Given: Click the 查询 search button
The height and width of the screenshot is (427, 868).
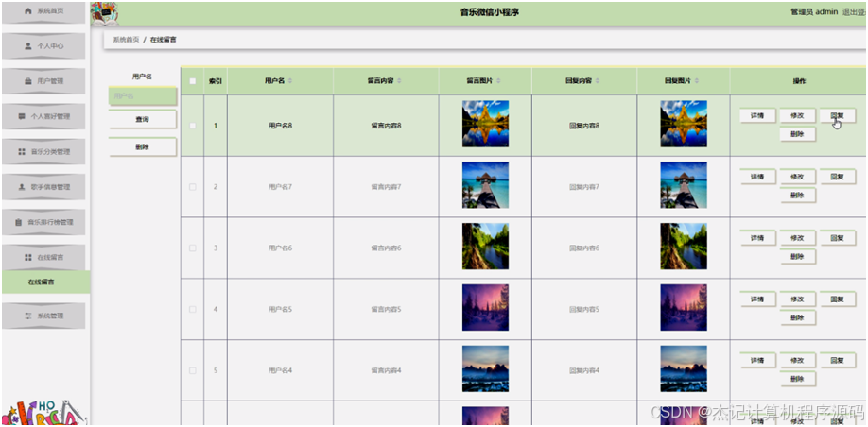Looking at the screenshot, I should 142,119.
